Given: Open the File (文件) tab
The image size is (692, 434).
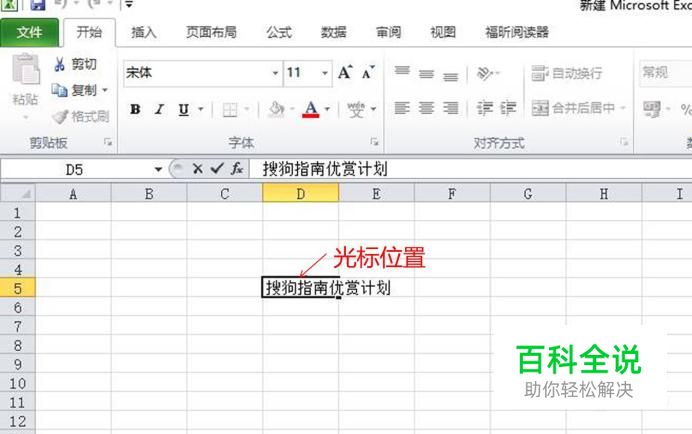Looking at the screenshot, I should (29, 33).
